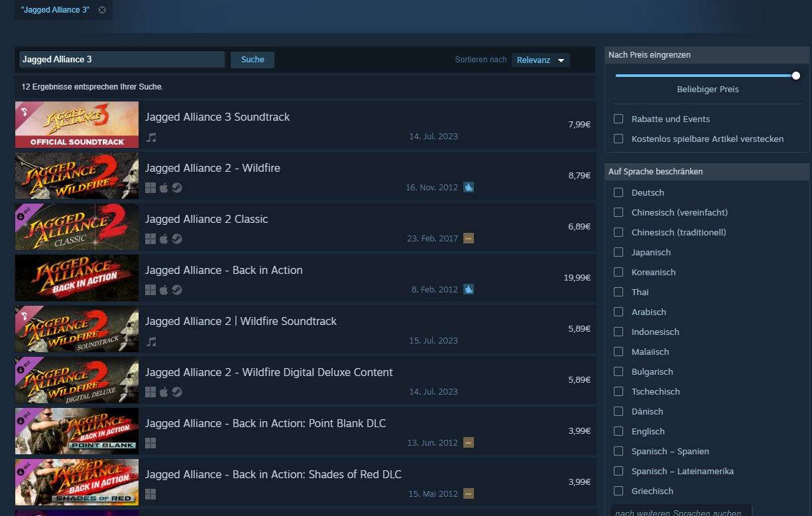Click the Windows icon on Jagged Alliance 2 - Wildfire row
Viewport: 812px width, 516px height.
(150, 188)
